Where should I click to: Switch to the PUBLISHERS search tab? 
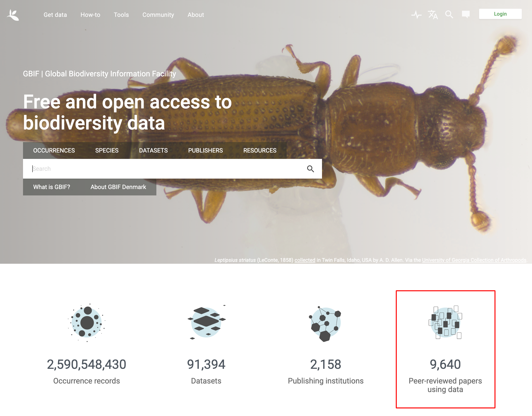click(x=205, y=151)
